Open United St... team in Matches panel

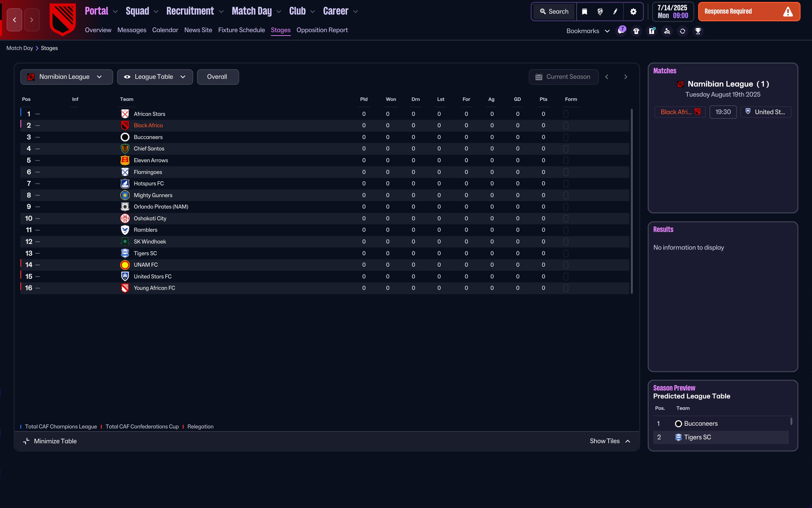coord(766,112)
